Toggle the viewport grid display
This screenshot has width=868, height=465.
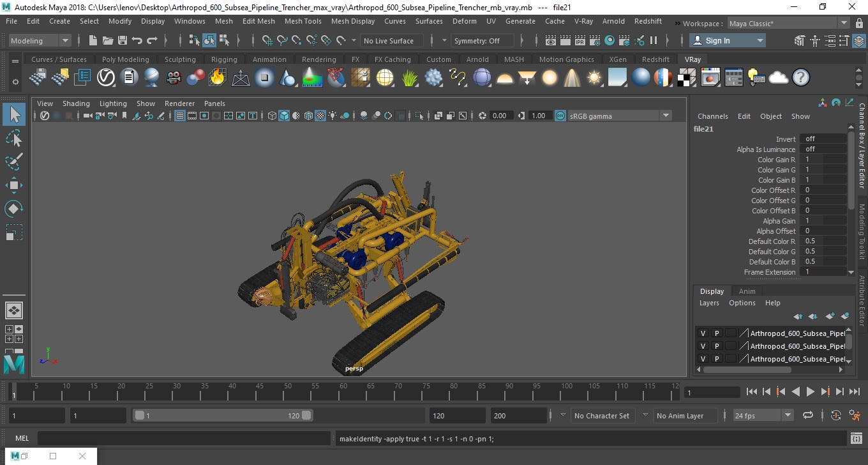point(180,116)
